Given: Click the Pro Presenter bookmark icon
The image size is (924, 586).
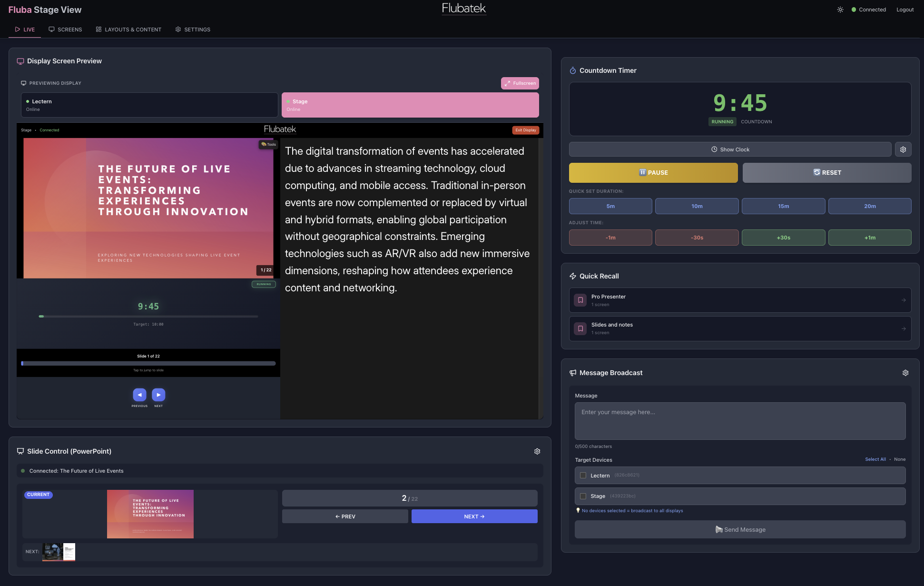Looking at the screenshot, I should pyautogui.click(x=580, y=300).
